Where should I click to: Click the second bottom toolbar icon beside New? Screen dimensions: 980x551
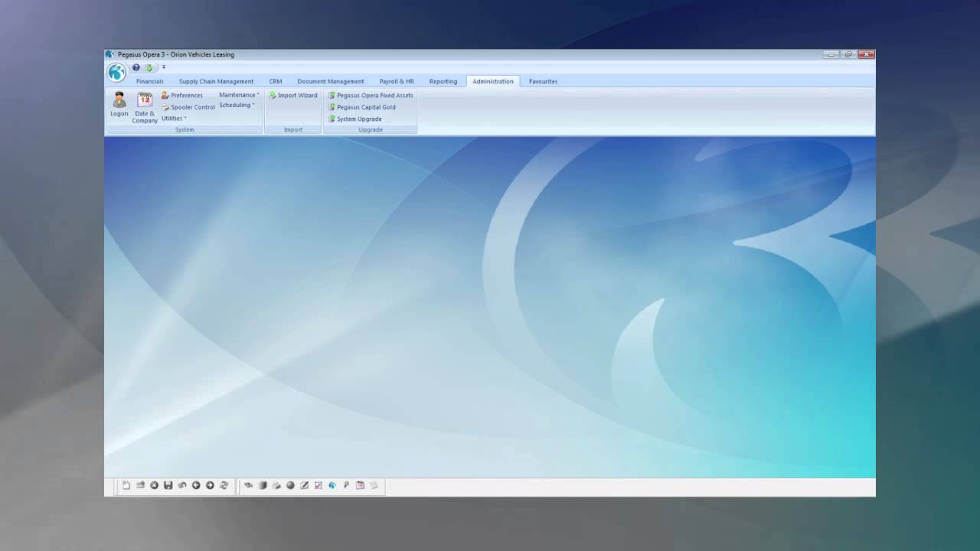click(x=140, y=485)
